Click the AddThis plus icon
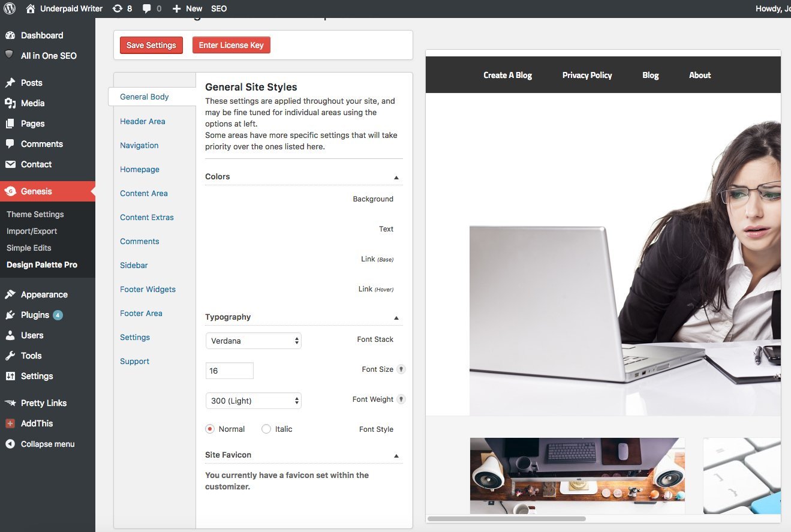Viewport: 791px width, 532px height. coord(10,423)
